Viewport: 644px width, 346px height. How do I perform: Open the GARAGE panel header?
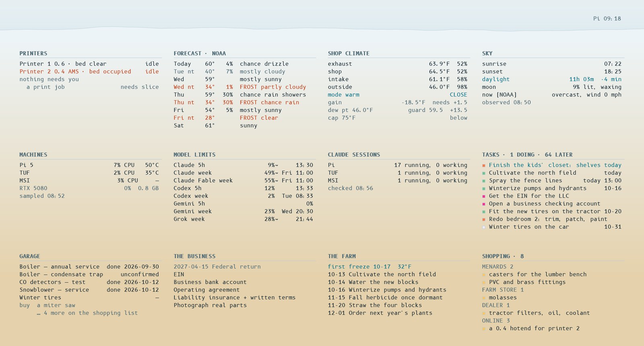tap(30, 256)
